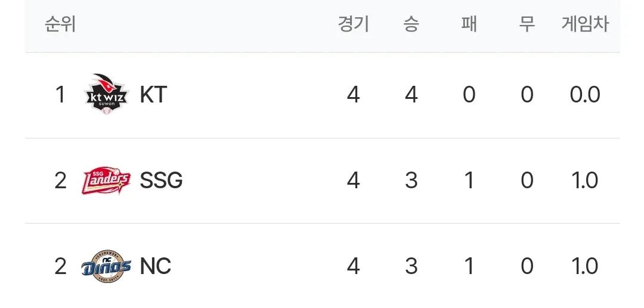
Task: Click NC's 1.0 games-behind value
Action: [585, 266]
